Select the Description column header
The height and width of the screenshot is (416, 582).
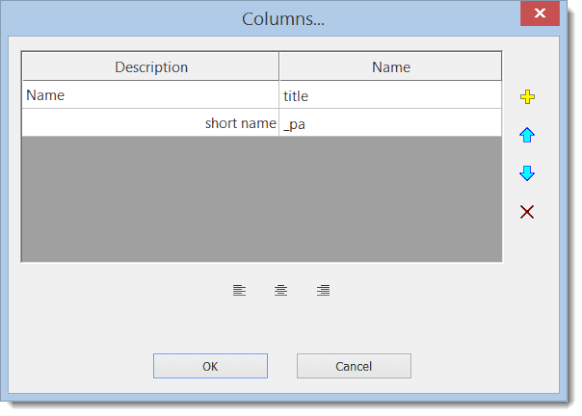(x=150, y=67)
